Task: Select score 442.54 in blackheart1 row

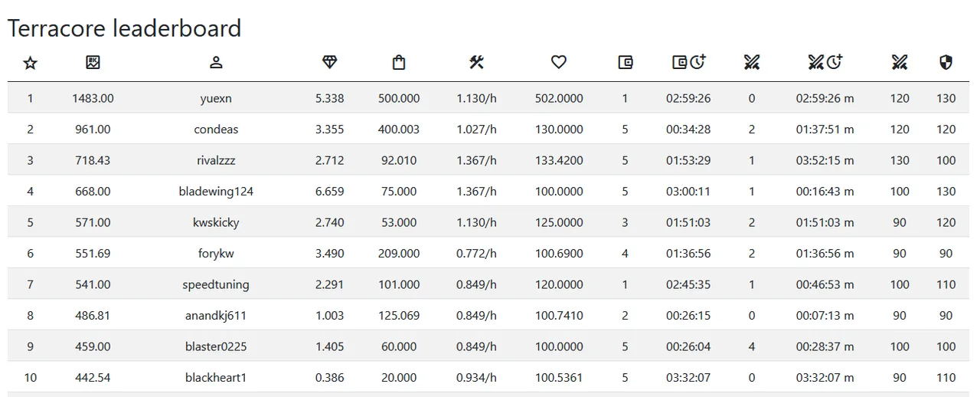Action: click(93, 378)
